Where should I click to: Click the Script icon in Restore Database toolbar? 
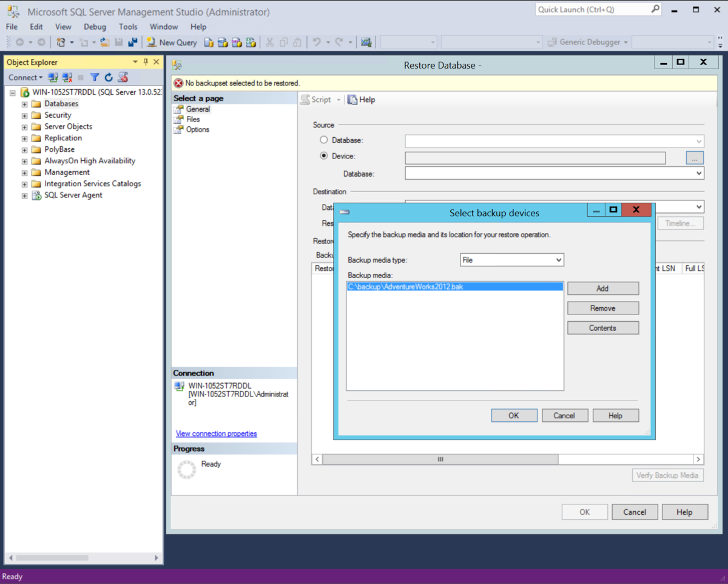[x=305, y=100]
